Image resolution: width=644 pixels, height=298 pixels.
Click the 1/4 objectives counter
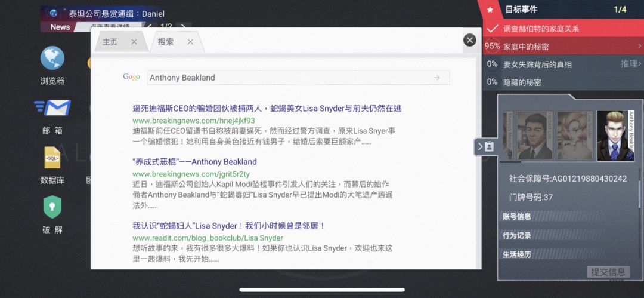click(620, 10)
